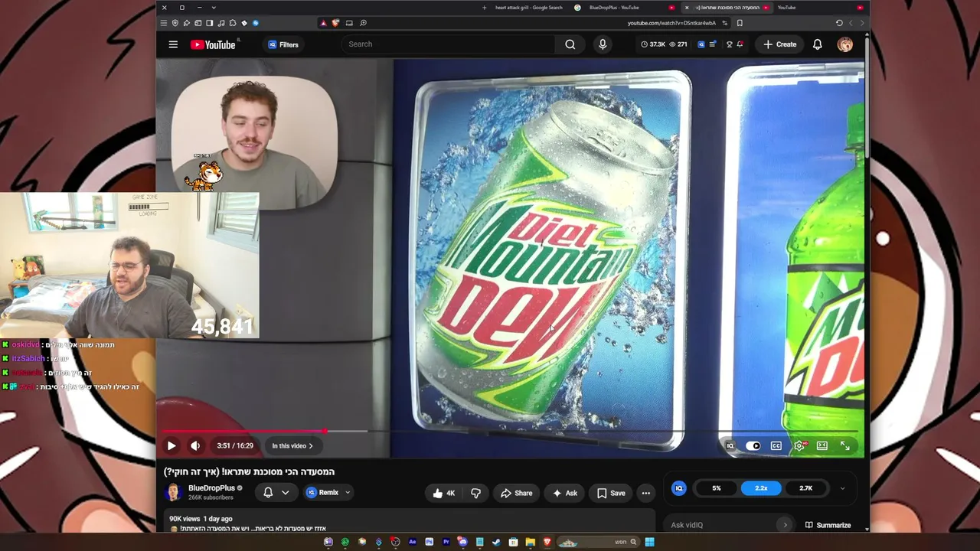Click the vidIQ Remix button
Image resolution: width=980 pixels, height=551 pixels.
click(322, 493)
